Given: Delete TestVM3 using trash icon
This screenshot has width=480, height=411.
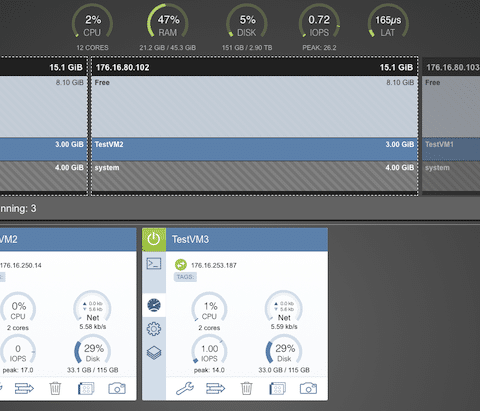Looking at the screenshot, I should click(246, 388).
